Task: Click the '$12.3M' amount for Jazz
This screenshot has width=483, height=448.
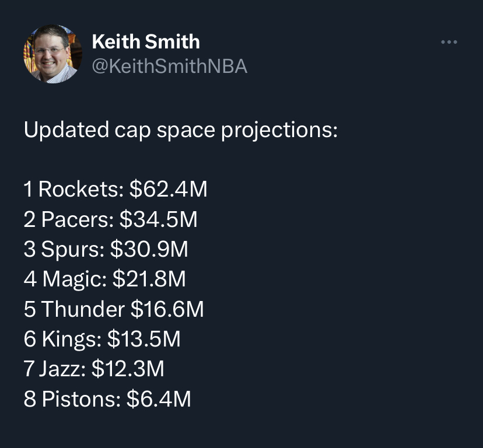Action: (128, 369)
